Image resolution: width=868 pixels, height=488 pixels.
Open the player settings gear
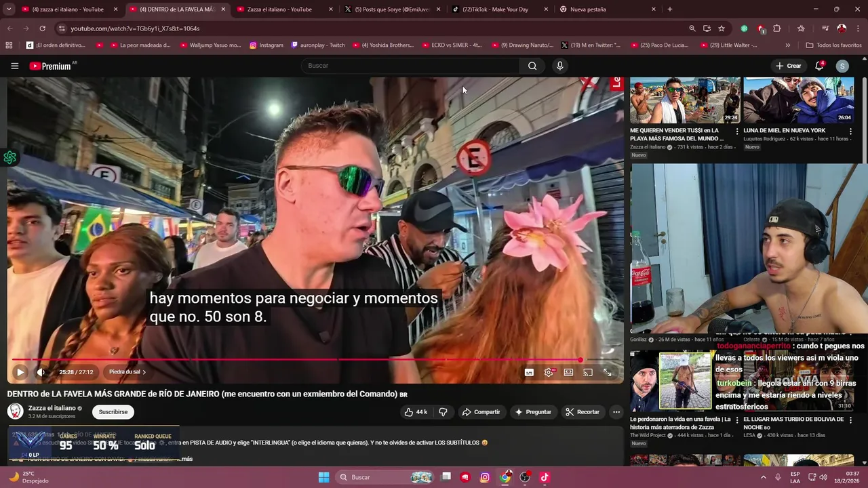tap(549, 372)
